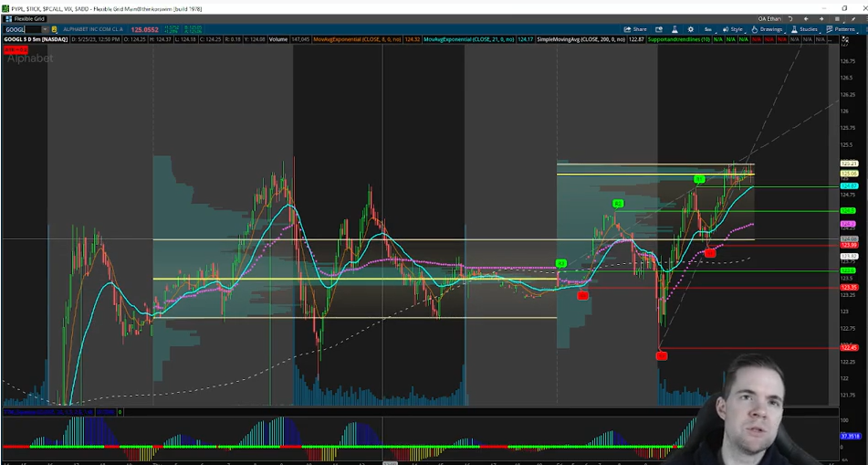Viewport: 868px width, 465px height.
Task: Open the Studies menu
Action: [x=804, y=29]
